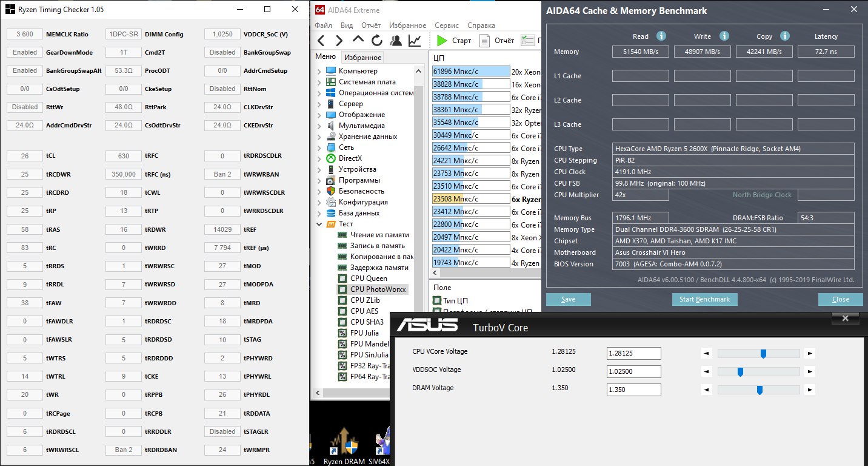Switch to the Меню sidebar tab
The height and width of the screenshot is (466, 868).
click(325, 57)
